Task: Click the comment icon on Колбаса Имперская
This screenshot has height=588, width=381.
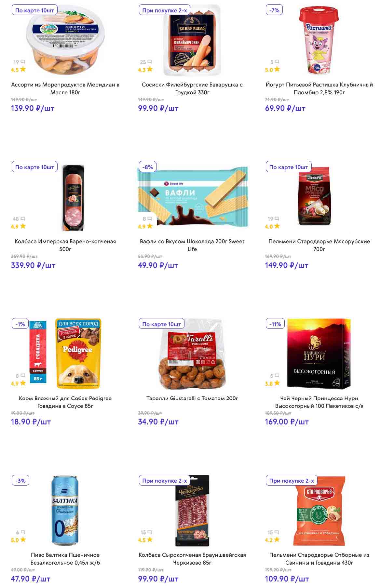Action: pyautogui.click(x=23, y=219)
